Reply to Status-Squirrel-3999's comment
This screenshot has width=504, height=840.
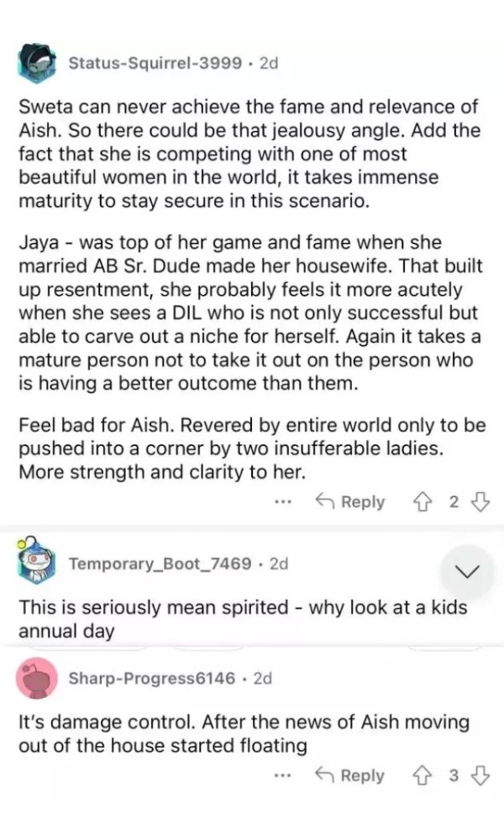coord(350,501)
